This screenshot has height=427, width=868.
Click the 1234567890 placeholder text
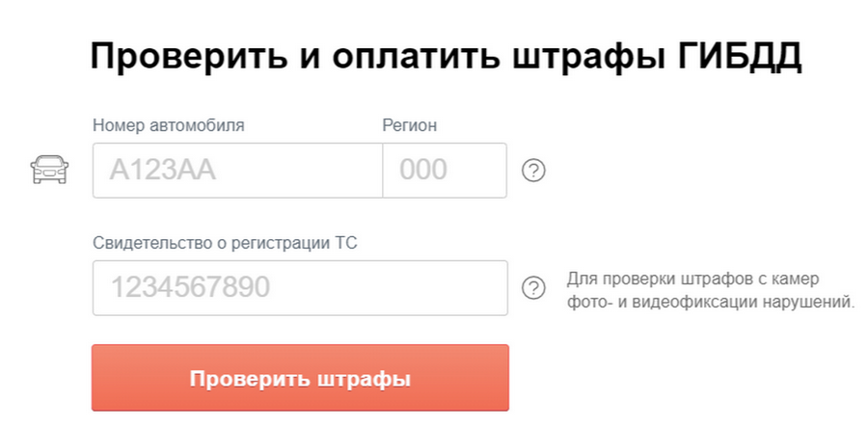190,287
